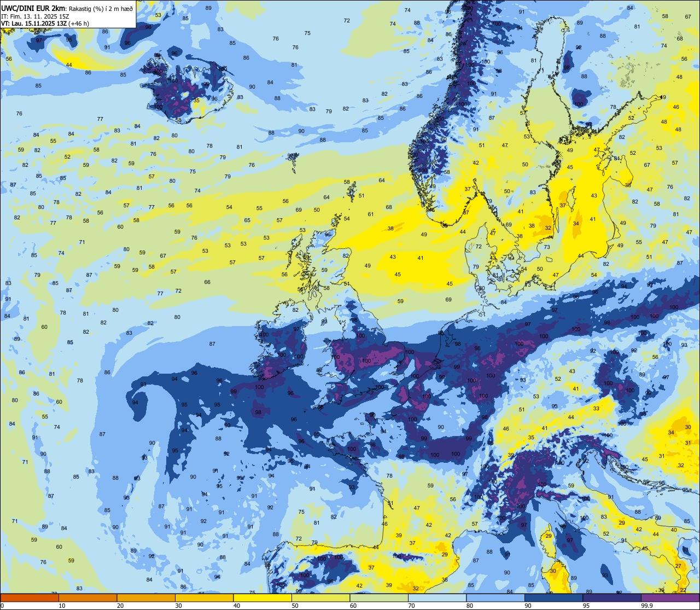Select the light blue 80–90% legend swatch
Screen dimensions: 700x610
click(x=495, y=598)
